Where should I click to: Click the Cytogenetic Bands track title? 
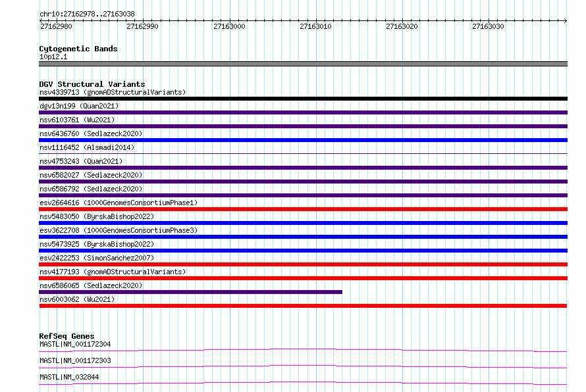78,49
